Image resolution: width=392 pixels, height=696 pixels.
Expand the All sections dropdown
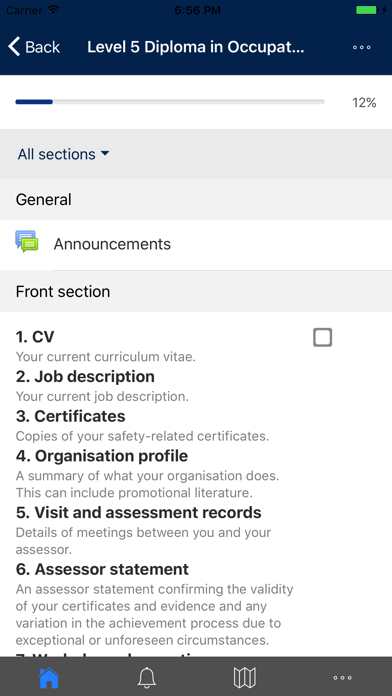click(63, 154)
